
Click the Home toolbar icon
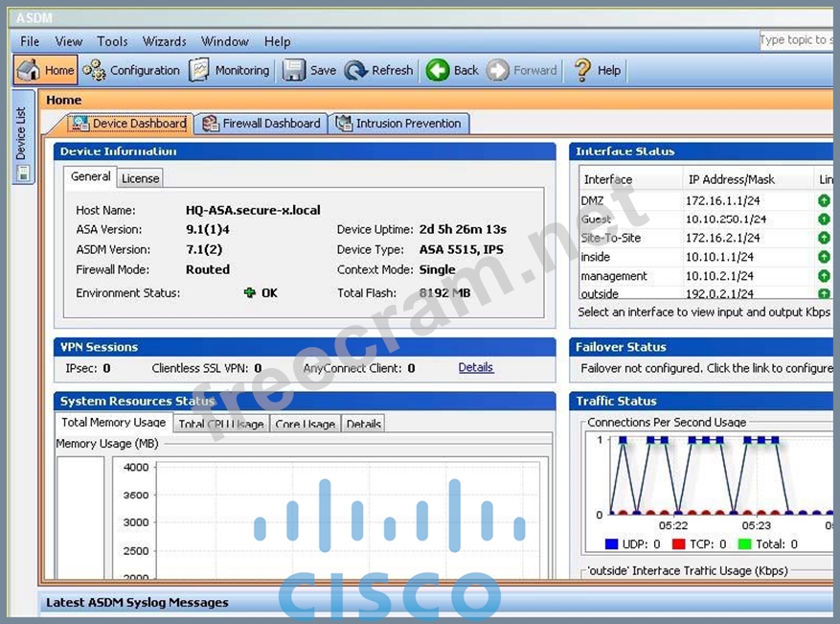30,70
